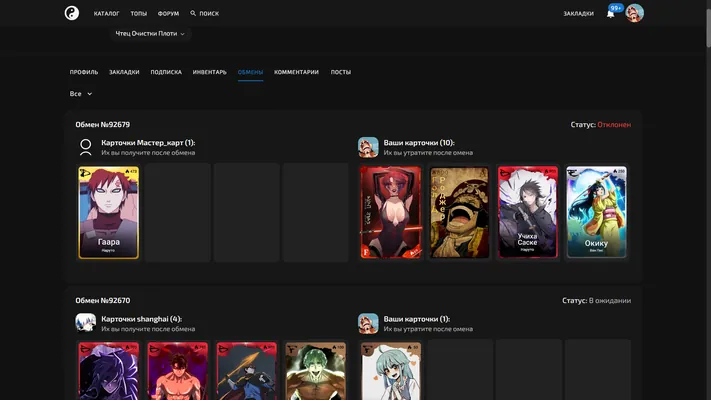
Task: Click your avatar in exchange №92670
Action: tap(368, 323)
